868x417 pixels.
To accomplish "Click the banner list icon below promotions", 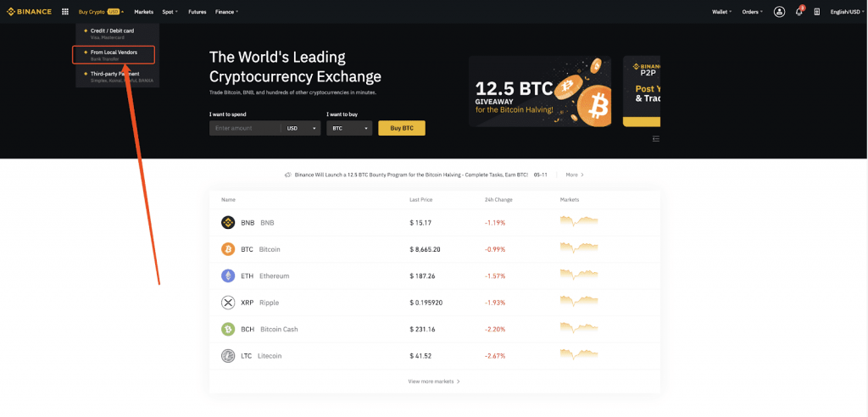I will (656, 139).
